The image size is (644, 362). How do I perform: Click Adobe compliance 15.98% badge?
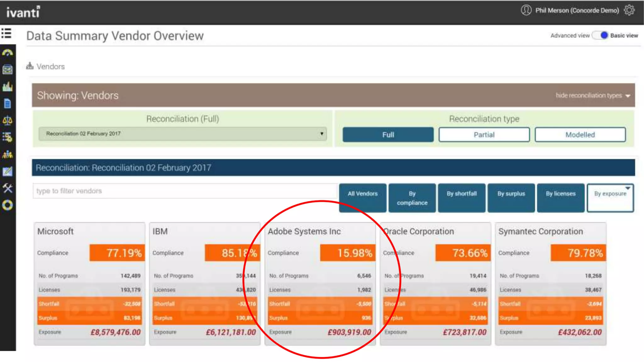348,253
